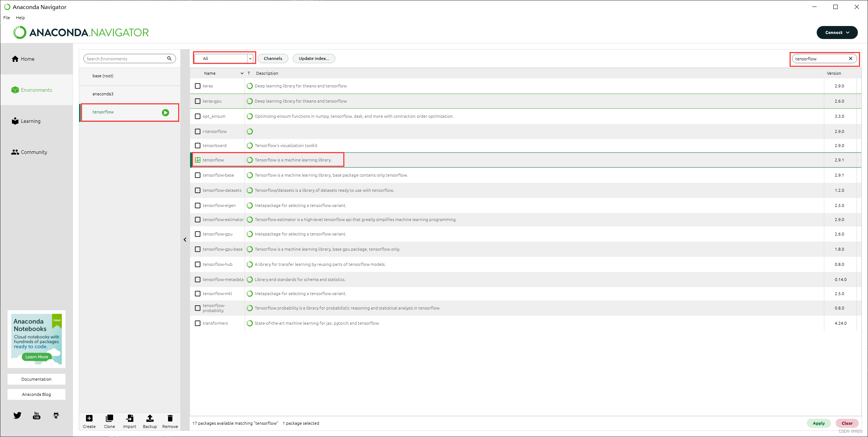Select the anaconda3 environment
The height and width of the screenshot is (437, 868).
pyautogui.click(x=130, y=94)
